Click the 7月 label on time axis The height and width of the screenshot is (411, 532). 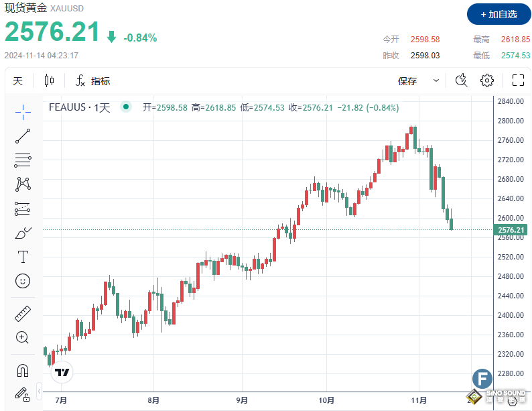click(61, 400)
